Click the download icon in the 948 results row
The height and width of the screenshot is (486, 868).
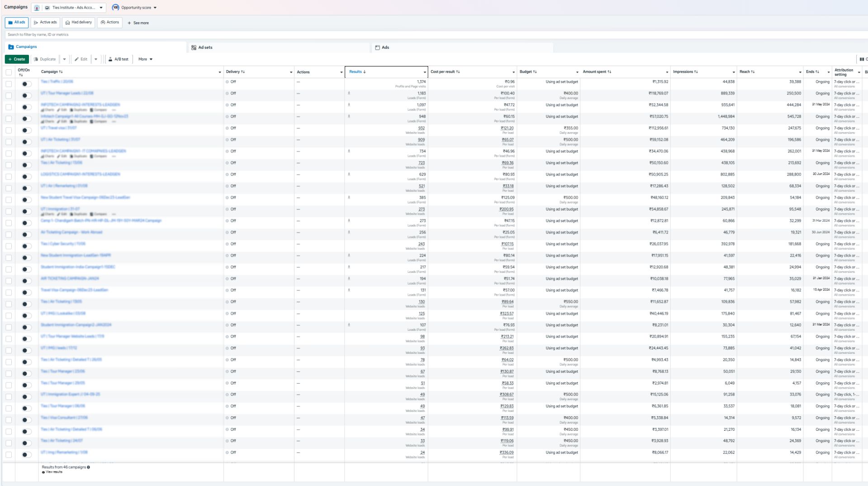click(x=349, y=116)
